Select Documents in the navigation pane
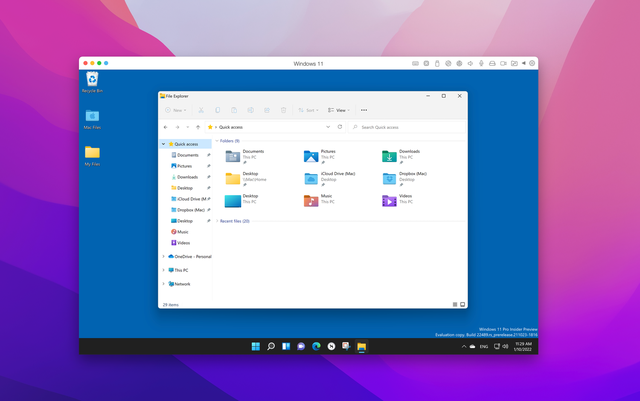Image resolution: width=640 pixels, height=401 pixels. 188,155
